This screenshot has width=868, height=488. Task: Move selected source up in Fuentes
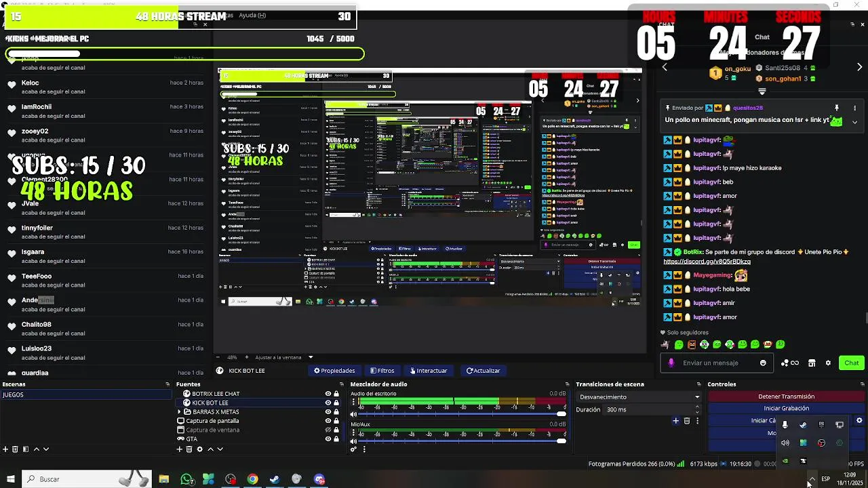point(210,449)
